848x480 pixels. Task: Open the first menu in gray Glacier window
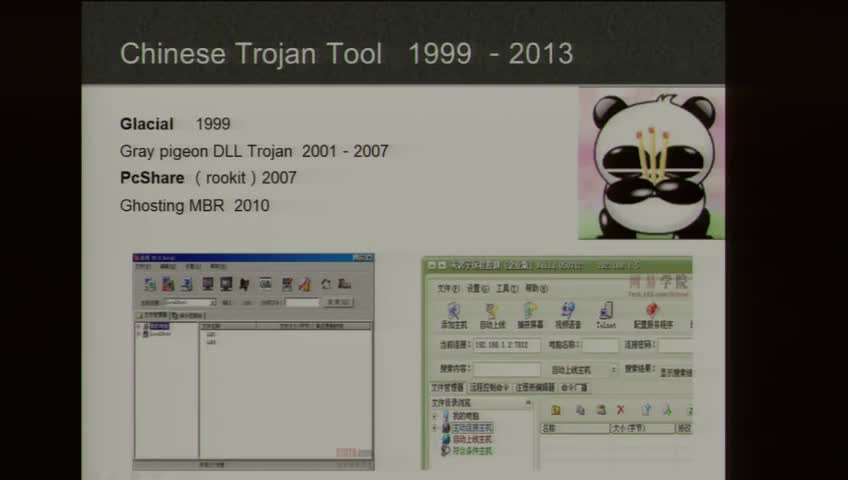coord(143,266)
